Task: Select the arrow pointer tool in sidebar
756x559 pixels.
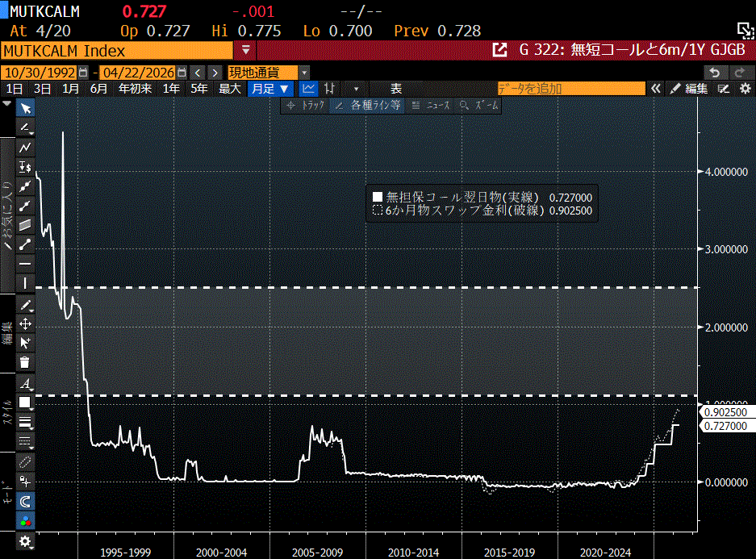Action: point(25,108)
